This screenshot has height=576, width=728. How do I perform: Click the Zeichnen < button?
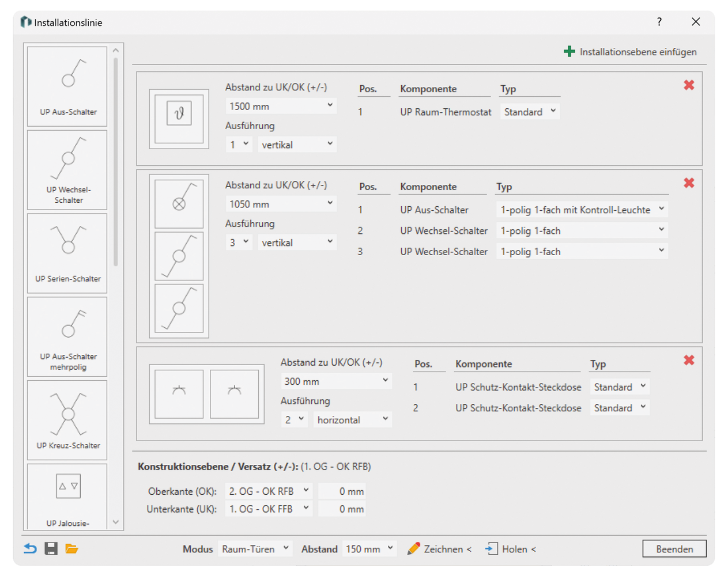[x=440, y=549]
